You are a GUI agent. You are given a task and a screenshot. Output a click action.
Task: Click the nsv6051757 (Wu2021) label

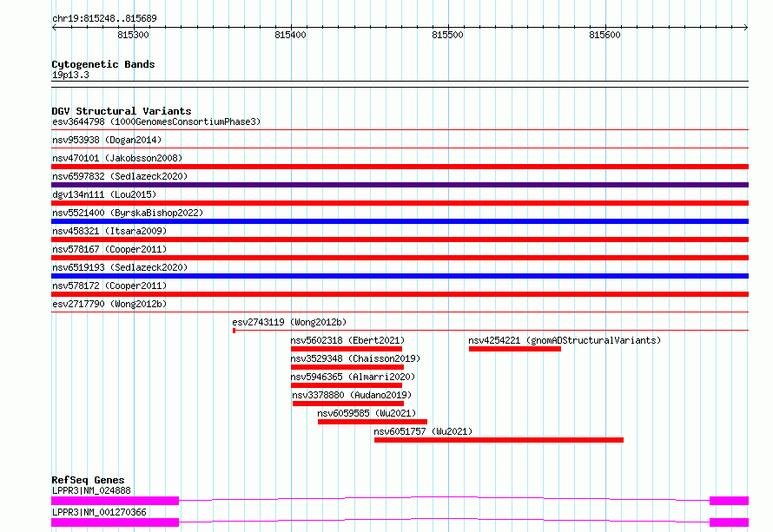(x=423, y=431)
